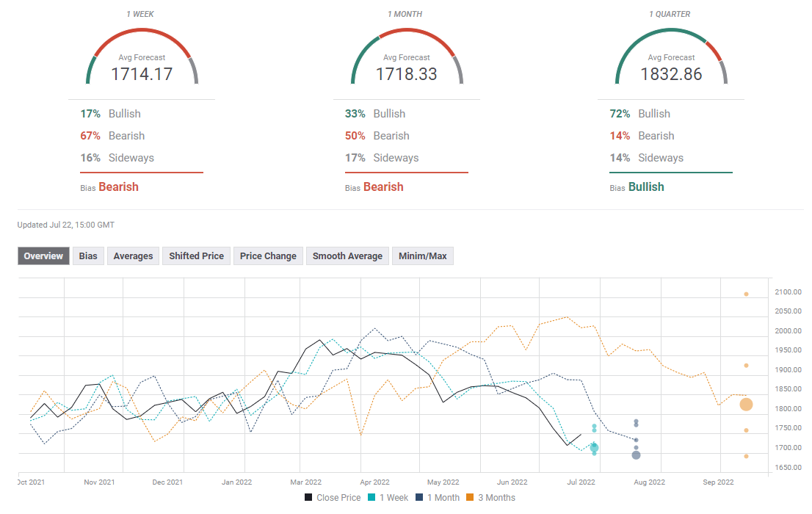Open the Smooth Average tab
The height and width of the screenshot is (514, 812).
tap(347, 256)
